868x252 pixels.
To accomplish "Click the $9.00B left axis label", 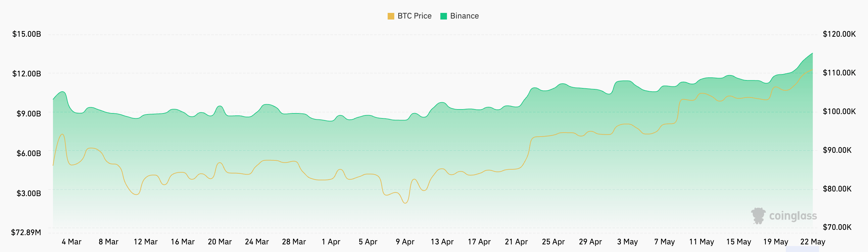I will (x=29, y=114).
